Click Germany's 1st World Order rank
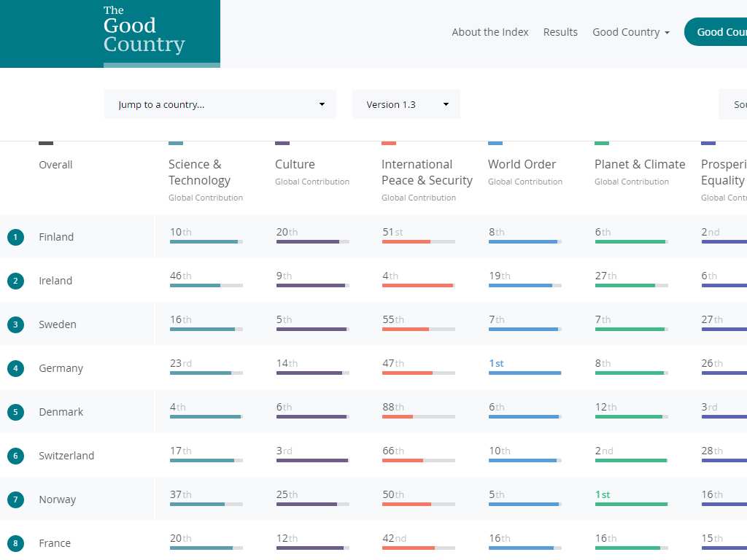Screen dimensions: 747x560 pos(496,363)
